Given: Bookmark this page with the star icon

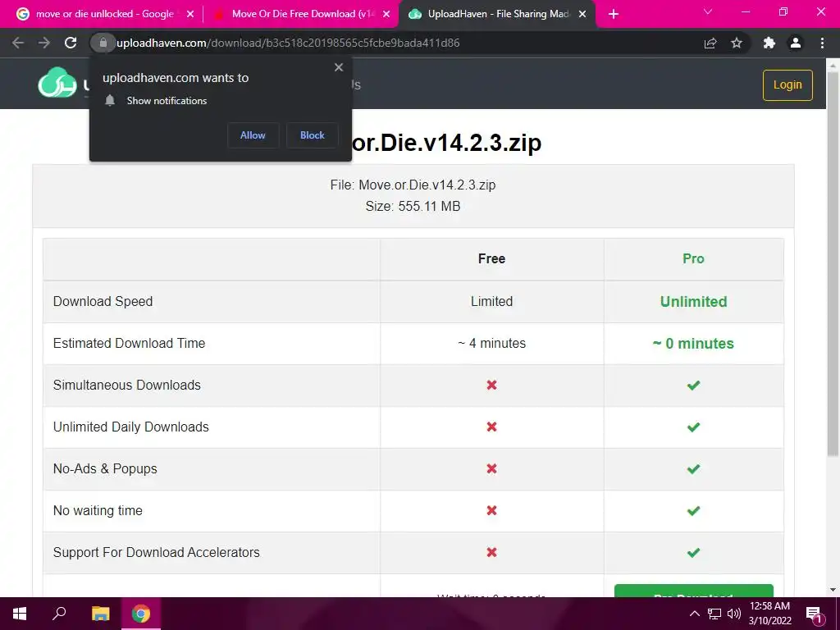Looking at the screenshot, I should (x=737, y=43).
